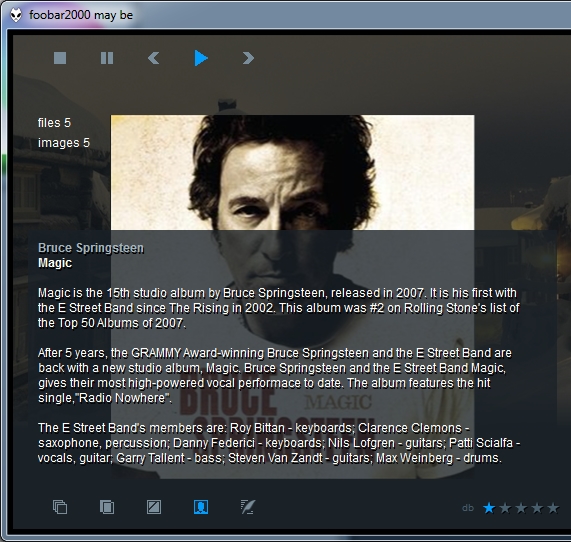Click the 'images 5' text

pos(64,143)
